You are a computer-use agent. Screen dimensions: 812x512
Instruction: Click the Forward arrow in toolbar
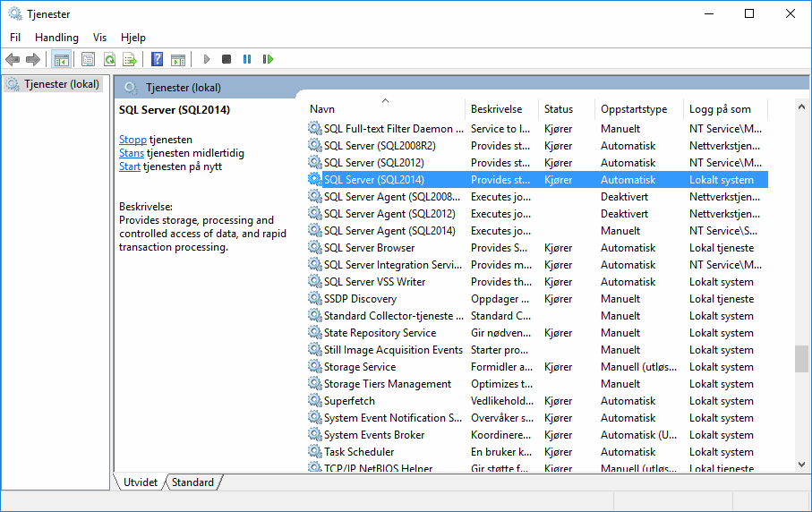pos(33,60)
